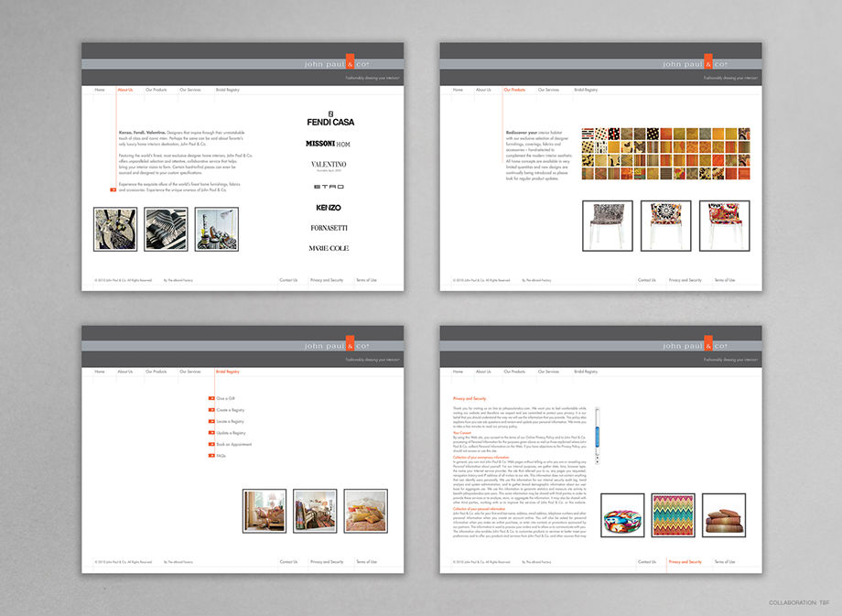Open Give a Gift link
Image resolution: width=842 pixels, height=616 pixels.
pos(225,398)
